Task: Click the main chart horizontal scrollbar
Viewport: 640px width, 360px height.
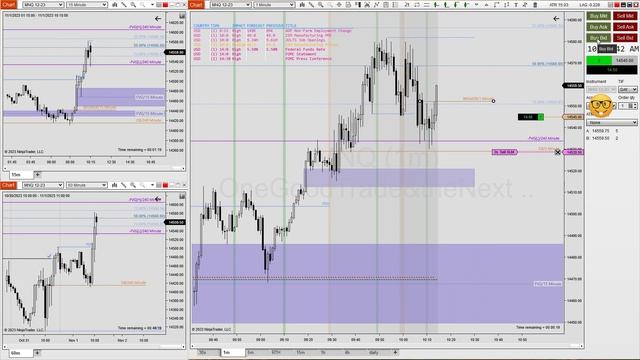Action: coord(387,346)
